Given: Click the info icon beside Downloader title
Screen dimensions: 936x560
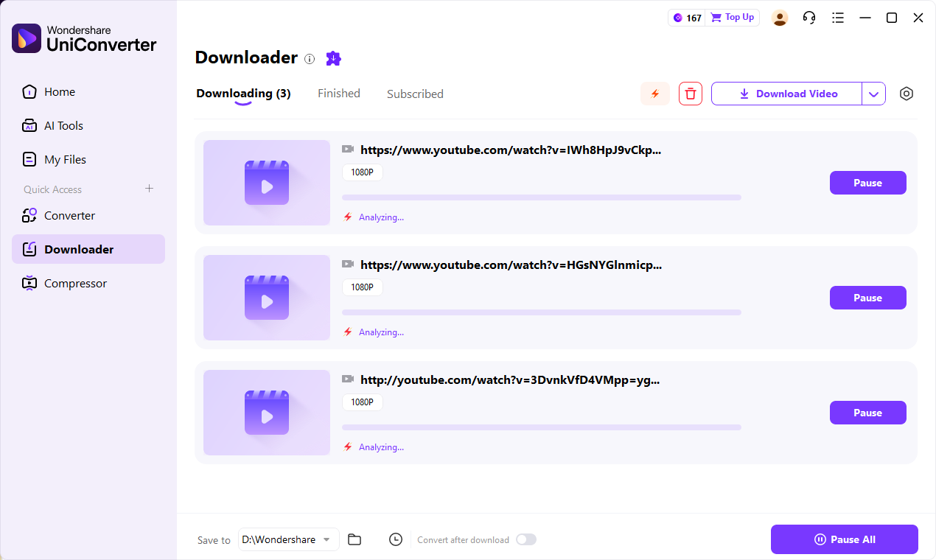Looking at the screenshot, I should coord(310,59).
